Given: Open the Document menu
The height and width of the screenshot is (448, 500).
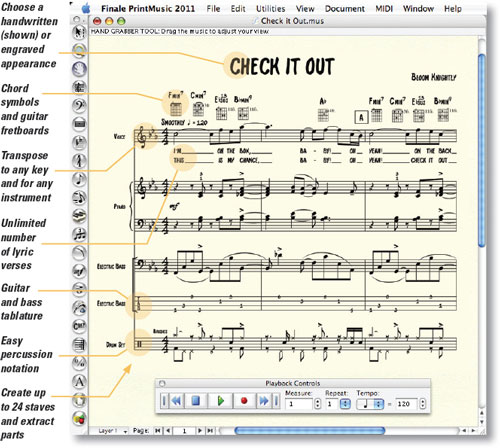Looking at the screenshot, I should tap(345, 9).
